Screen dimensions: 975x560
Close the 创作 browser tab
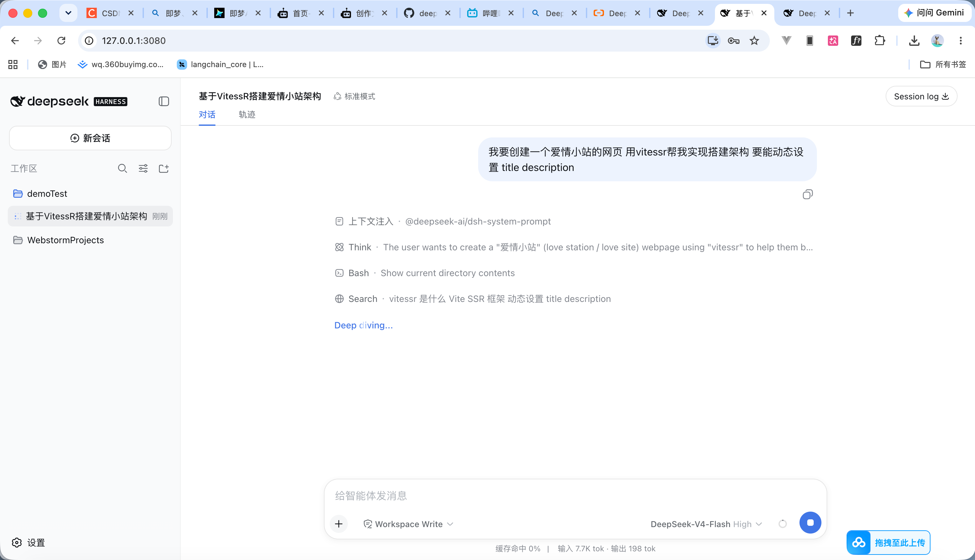(x=385, y=13)
